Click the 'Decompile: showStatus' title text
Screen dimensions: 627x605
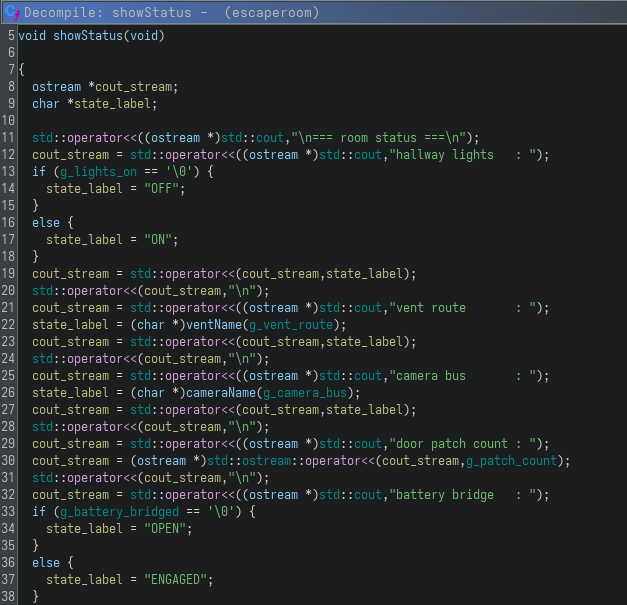(108, 13)
